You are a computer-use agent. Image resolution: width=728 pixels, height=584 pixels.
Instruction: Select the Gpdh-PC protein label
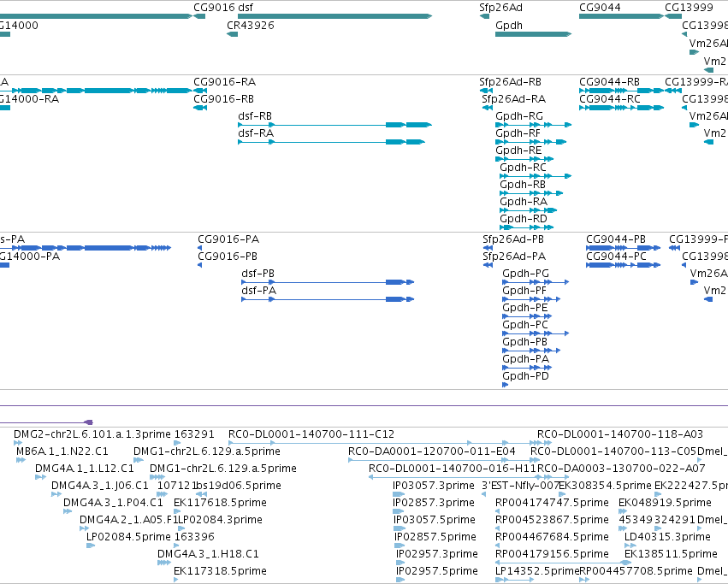(x=525, y=325)
